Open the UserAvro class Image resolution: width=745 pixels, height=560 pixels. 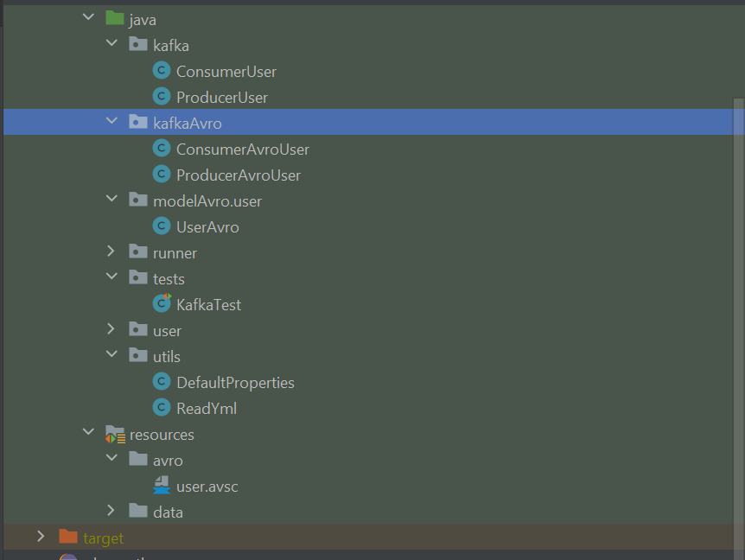pyautogui.click(x=207, y=227)
